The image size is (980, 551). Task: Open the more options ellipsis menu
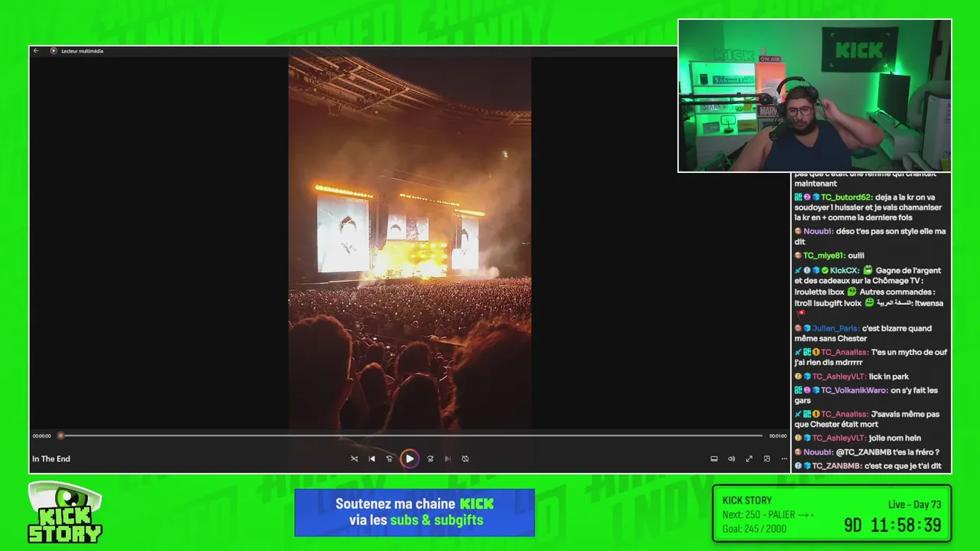pyautogui.click(x=784, y=459)
